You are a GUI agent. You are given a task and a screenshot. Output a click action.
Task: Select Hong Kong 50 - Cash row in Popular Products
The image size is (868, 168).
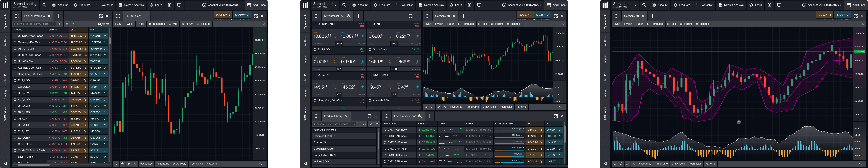tap(60, 74)
